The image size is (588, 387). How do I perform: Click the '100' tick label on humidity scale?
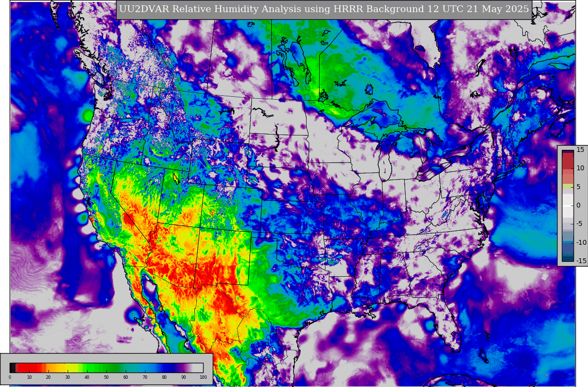coord(203,377)
